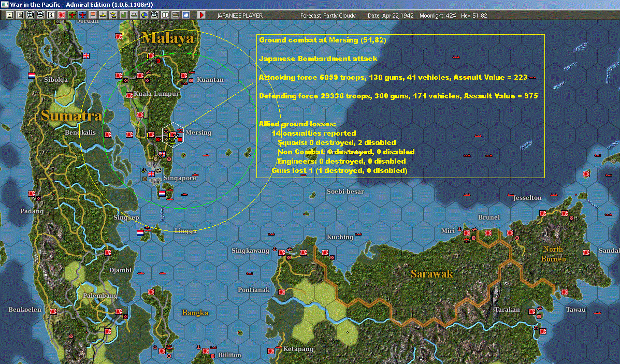Select the Japanese base marker at Pontianak
620x364 pixels.
pyautogui.click(x=282, y=292)
